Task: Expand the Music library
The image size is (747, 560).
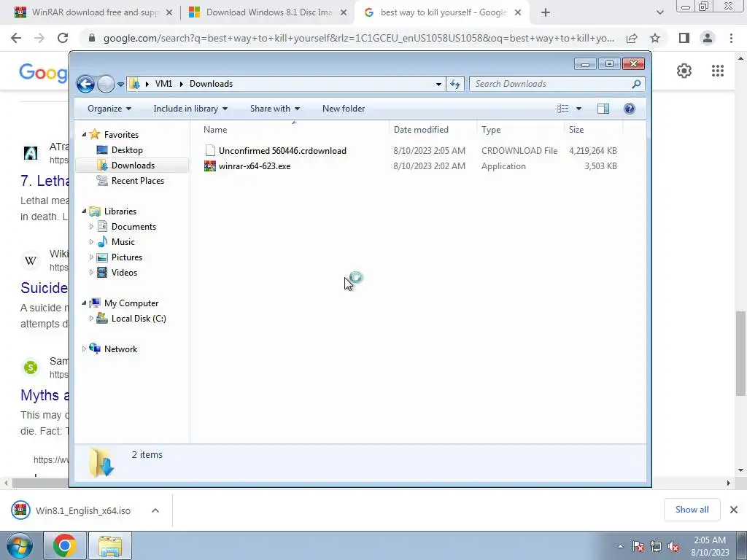Action: pos(91,242)
